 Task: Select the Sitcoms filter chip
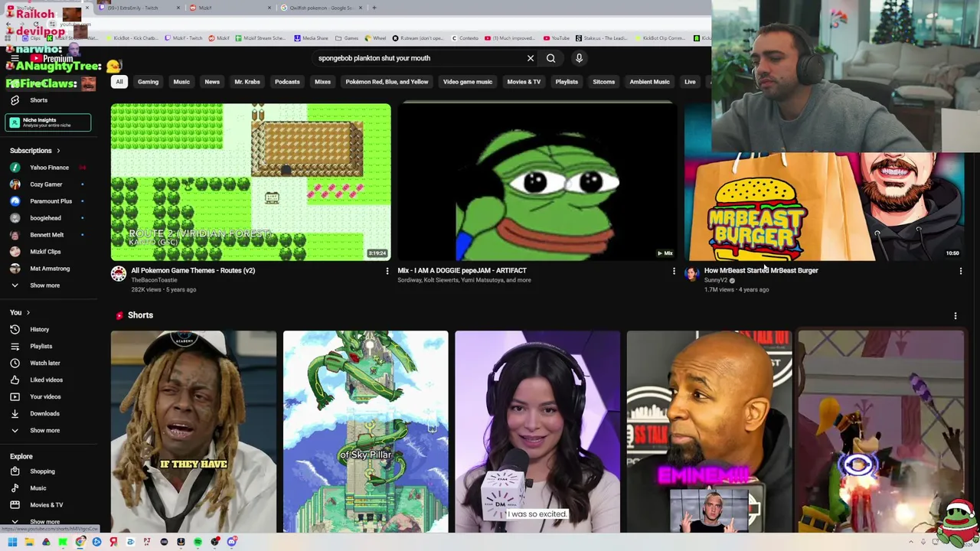pyautogui.click(x=603, y=82)
